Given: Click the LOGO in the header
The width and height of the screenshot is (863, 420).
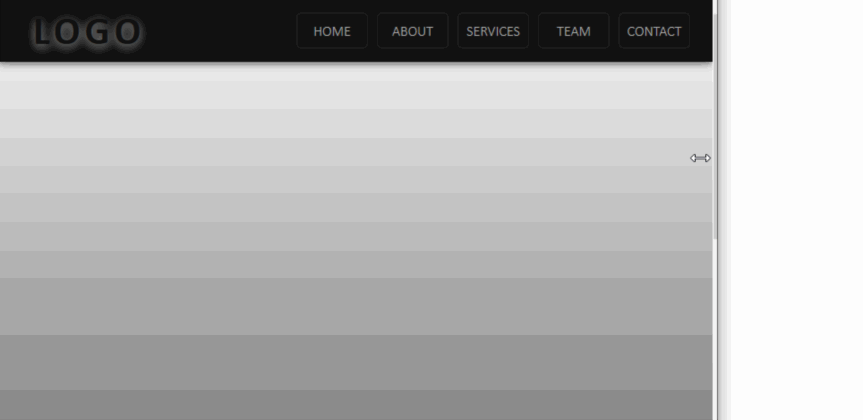Looking at the screenshot, I should (87, 32).
